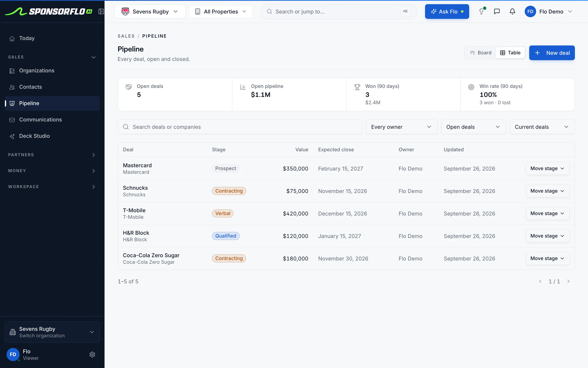The image size is (588, 368).
Task: Open the Mastercard deal
Action: point(137,166)
